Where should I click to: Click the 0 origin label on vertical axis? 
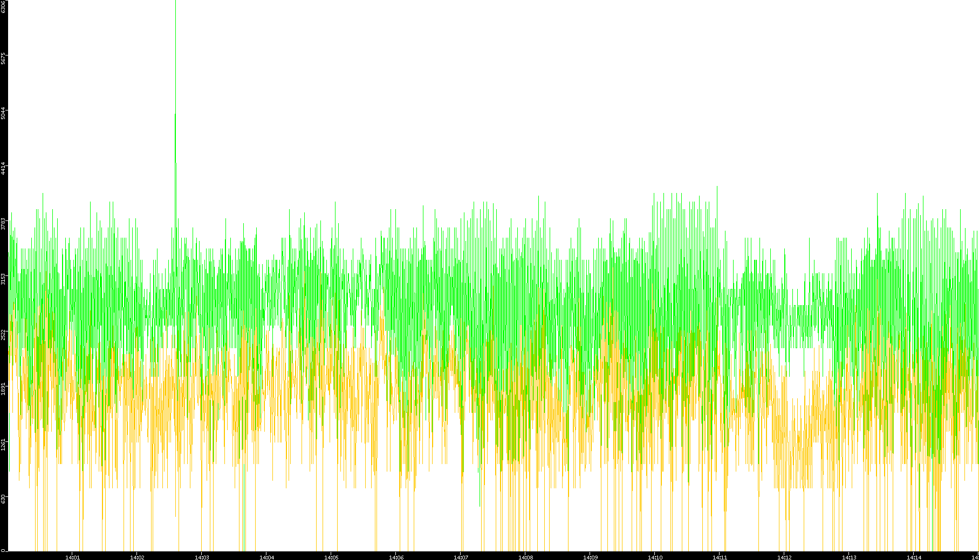click(x=3, y=550)
